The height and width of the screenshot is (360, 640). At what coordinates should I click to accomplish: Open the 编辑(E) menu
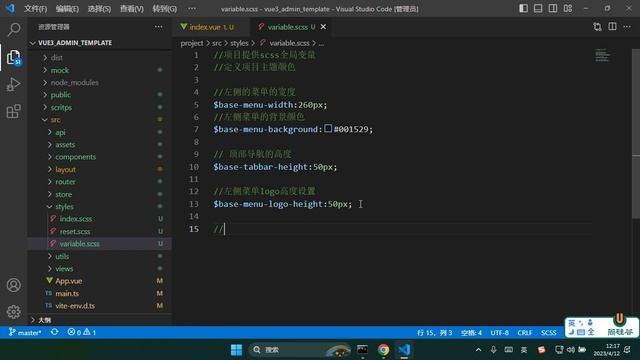[x=67, y=9]
